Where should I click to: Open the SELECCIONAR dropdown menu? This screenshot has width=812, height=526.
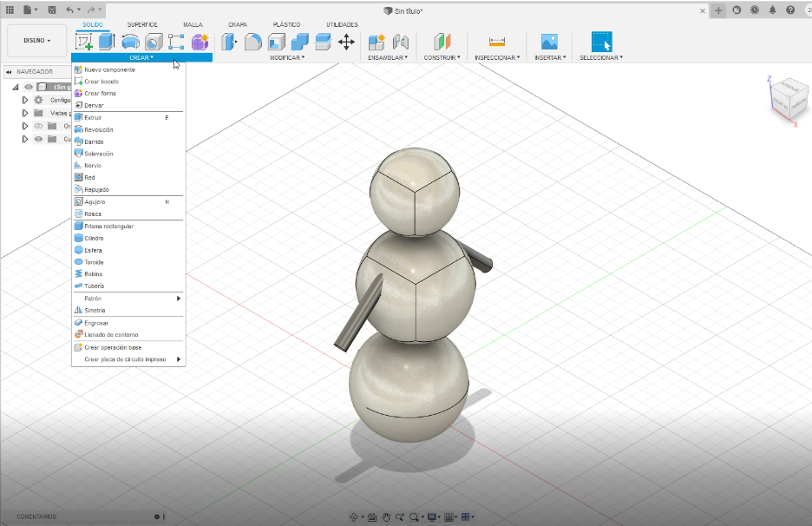click(601, 57)
